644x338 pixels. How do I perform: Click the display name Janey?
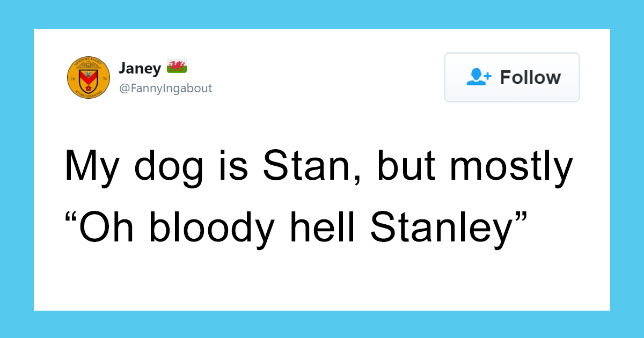point(140,68)
